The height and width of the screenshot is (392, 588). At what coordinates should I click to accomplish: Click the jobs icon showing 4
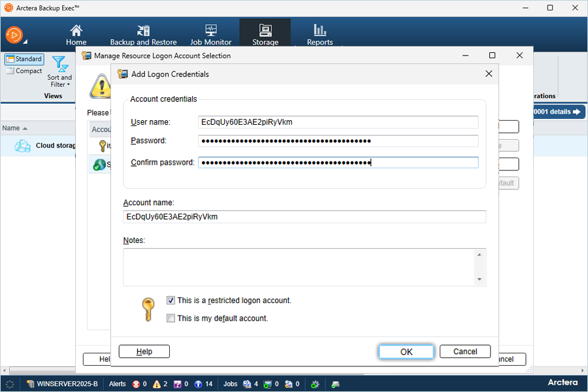(247, 384)
